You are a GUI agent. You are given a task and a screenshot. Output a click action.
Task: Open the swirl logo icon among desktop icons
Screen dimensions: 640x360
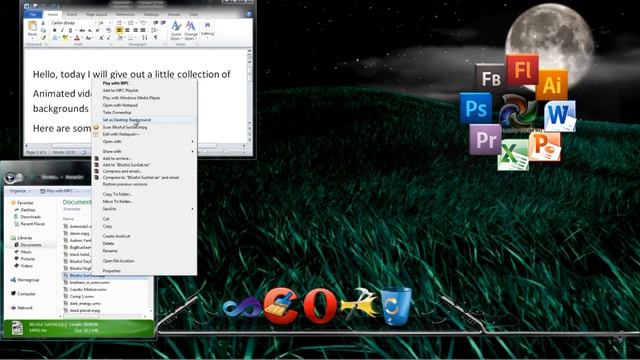518,113
